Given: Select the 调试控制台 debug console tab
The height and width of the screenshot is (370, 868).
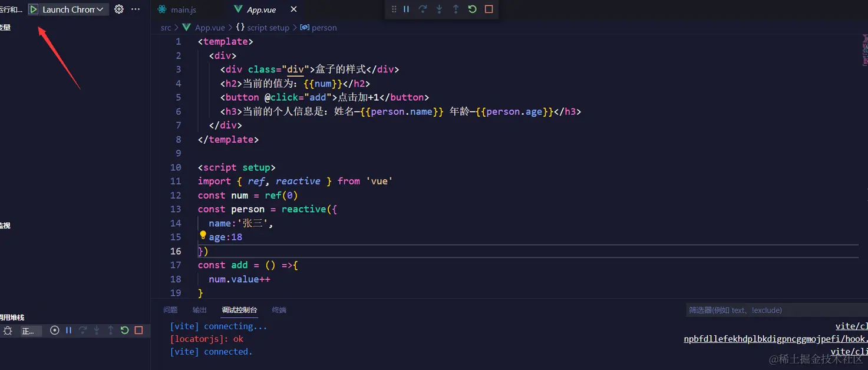Looking at the screenshot, I should coord(239,310).
